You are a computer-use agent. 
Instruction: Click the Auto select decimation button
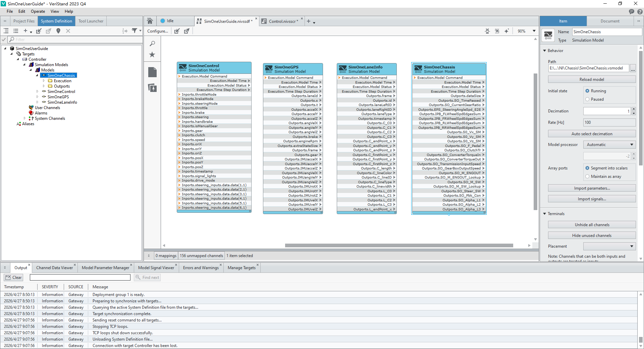[592, 134]
